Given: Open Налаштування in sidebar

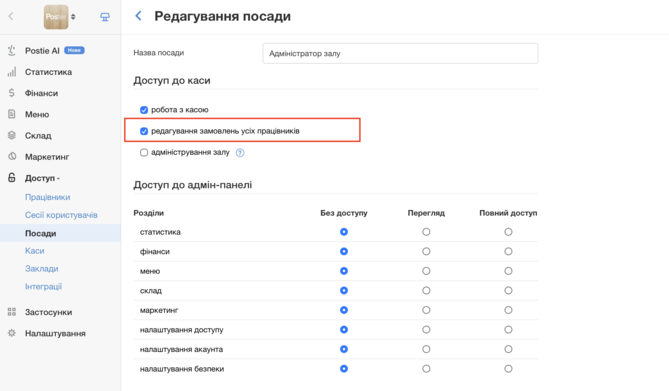Looking at the screenshot, I should [55, 333].
